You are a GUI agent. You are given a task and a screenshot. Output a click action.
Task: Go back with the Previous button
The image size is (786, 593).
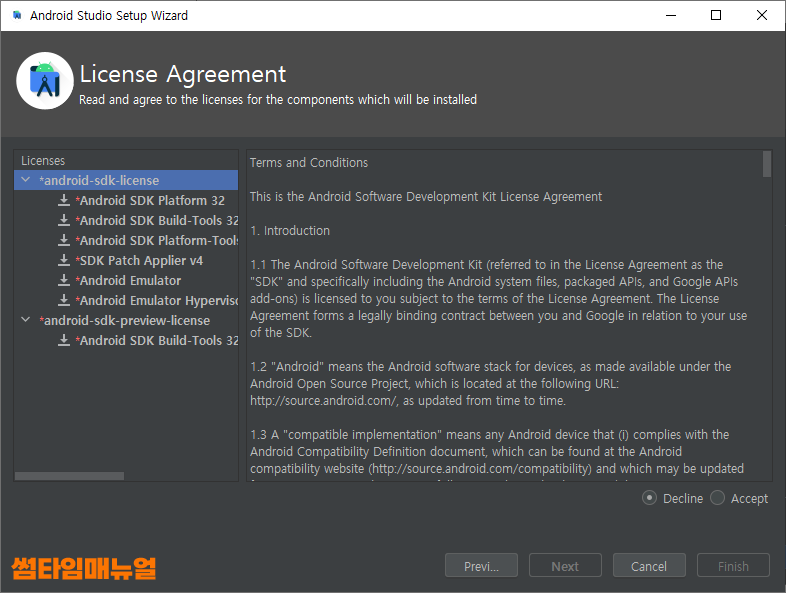point(481,565)
